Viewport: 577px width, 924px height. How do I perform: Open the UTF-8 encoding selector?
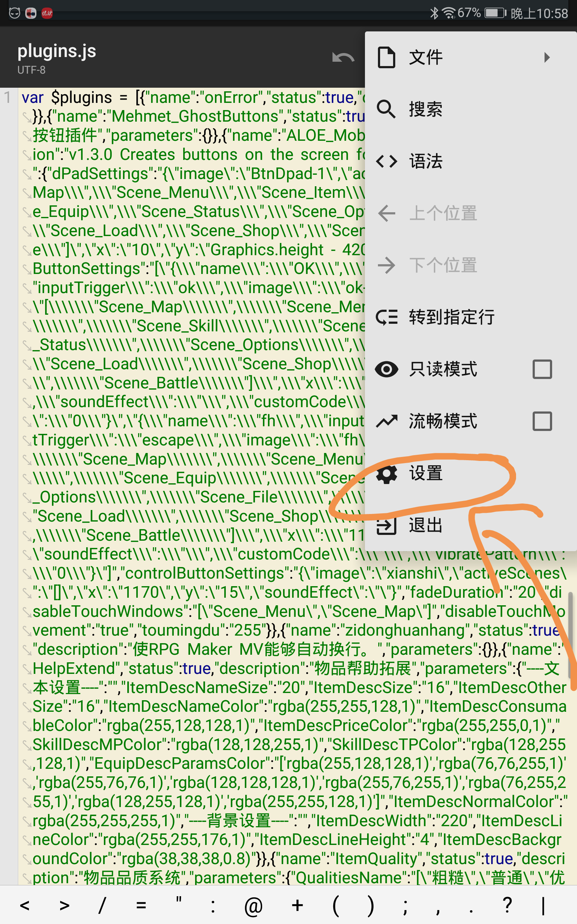click(31, 70)
